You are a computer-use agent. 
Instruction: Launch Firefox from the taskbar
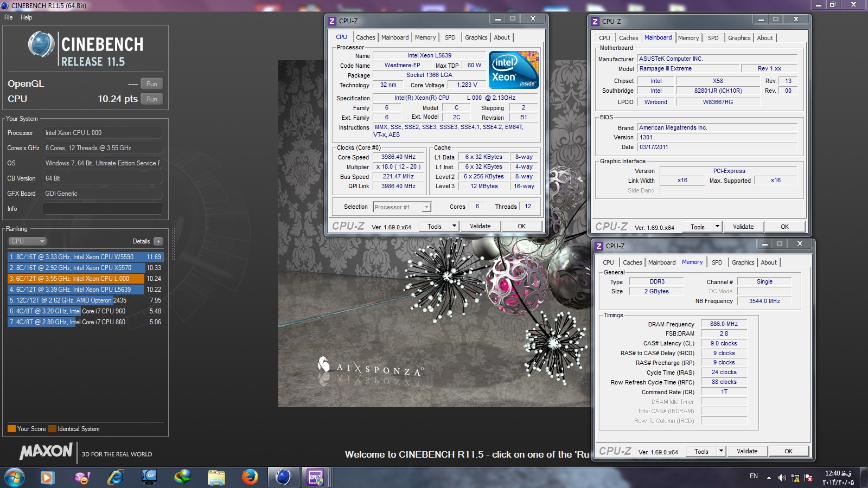click(250, 478)
